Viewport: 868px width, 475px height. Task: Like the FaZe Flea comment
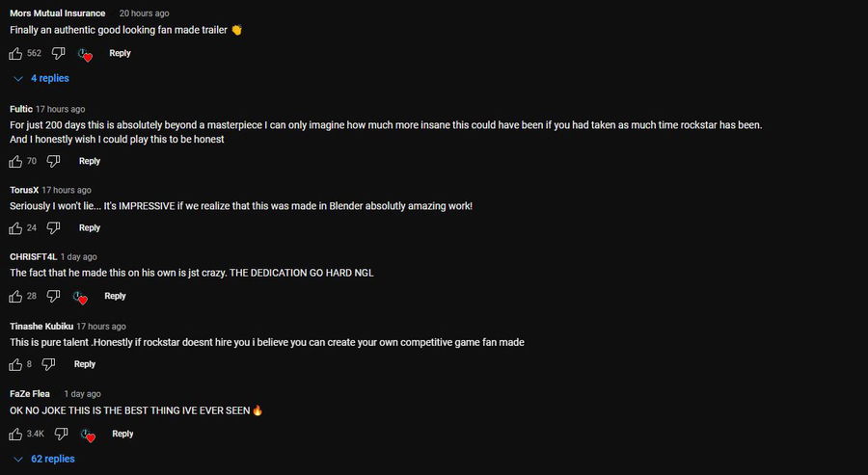(x=15, y=434)
